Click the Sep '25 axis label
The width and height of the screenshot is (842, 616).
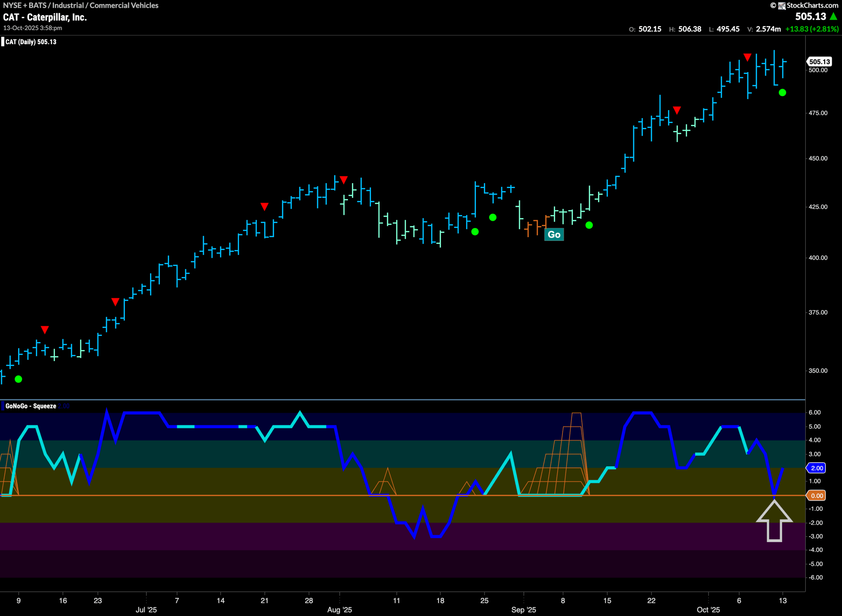point(524,610)
